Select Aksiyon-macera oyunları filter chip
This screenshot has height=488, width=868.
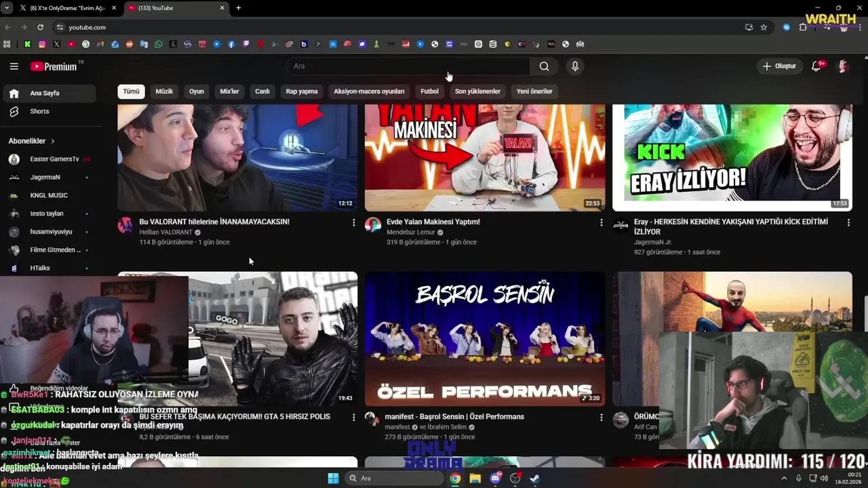pos(369,91)
